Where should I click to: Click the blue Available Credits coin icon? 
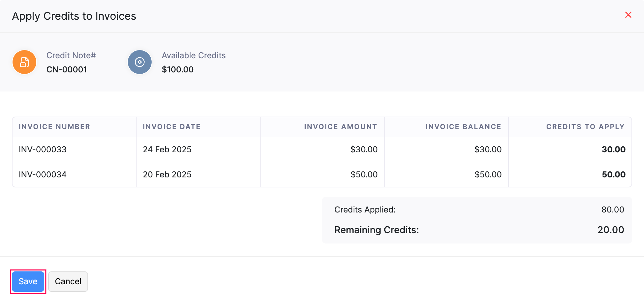click(139, 62)
